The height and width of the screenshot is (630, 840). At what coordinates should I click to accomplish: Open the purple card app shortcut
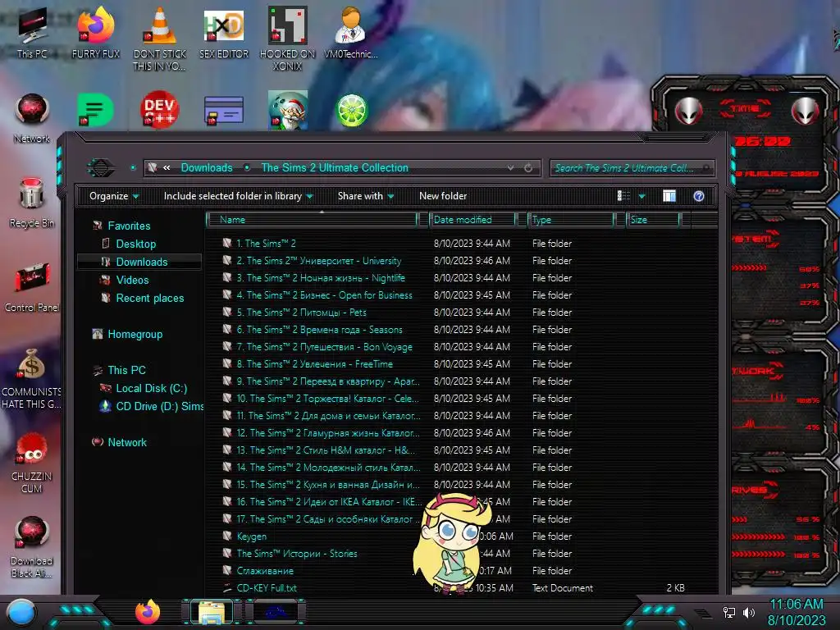click(224, 111)
